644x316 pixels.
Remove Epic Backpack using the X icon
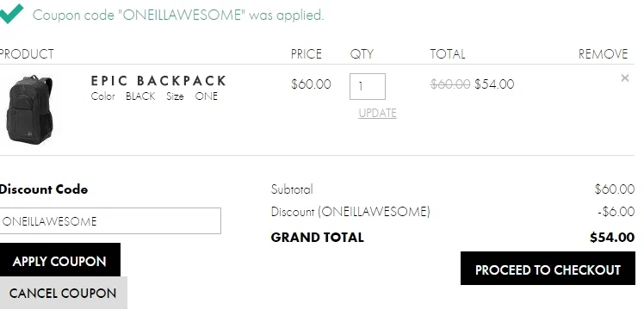625,78
